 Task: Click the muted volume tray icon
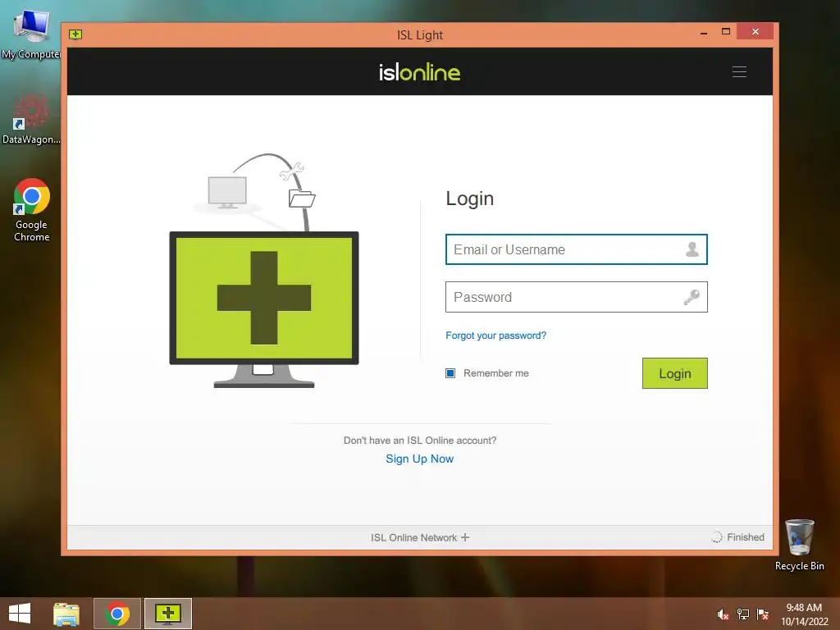(723, 614)
